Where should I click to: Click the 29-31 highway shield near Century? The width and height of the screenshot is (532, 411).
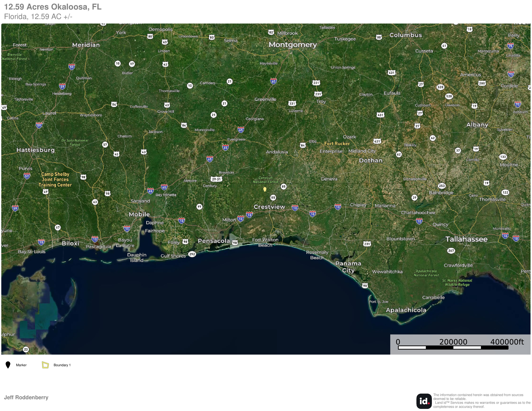coord(216,179)
